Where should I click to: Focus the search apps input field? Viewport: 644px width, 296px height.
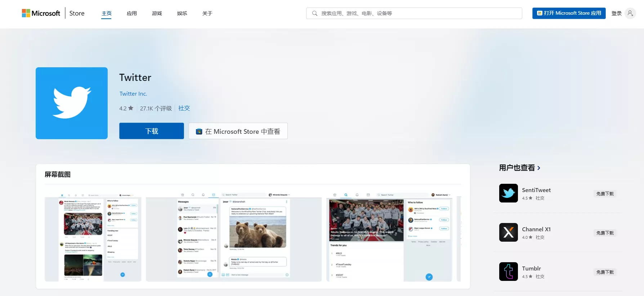414,13
